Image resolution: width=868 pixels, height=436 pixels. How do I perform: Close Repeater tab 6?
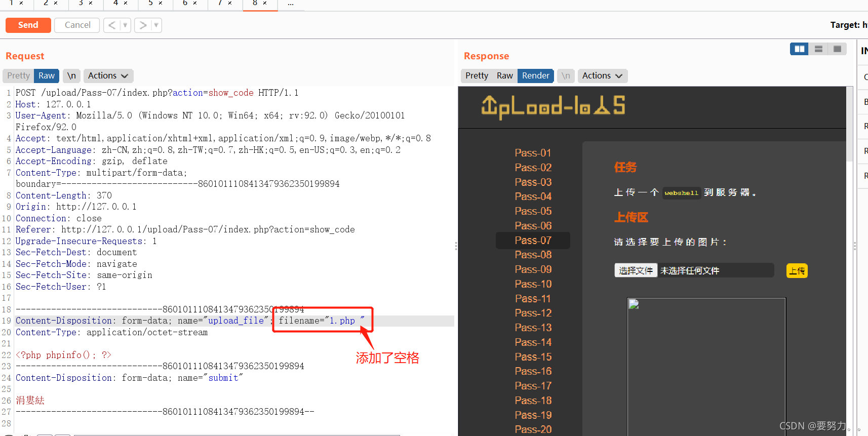pos(195,3)
